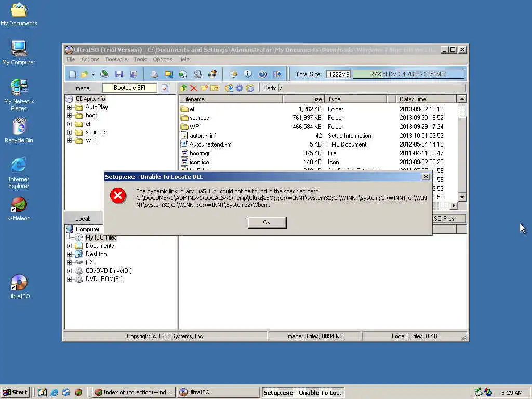The width and height of the screenshot is (532, 399).
Task: Expand the efi folder in image tree
Action: [x=69, y=124]
